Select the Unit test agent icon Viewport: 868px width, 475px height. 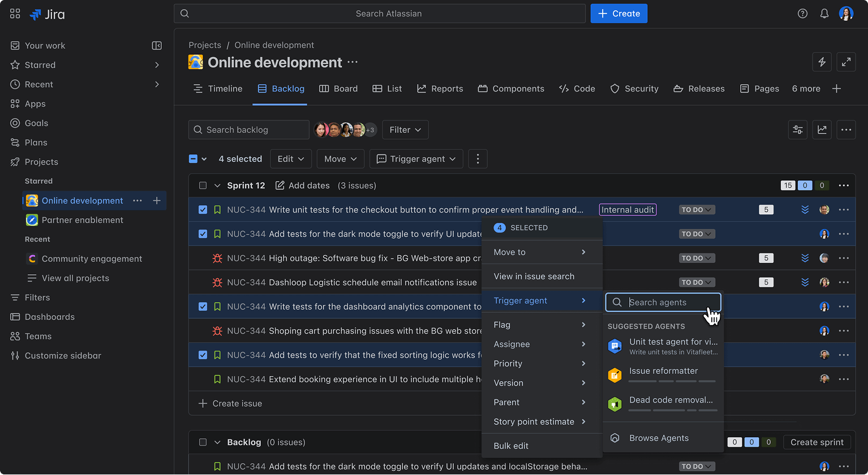point(615,346)
